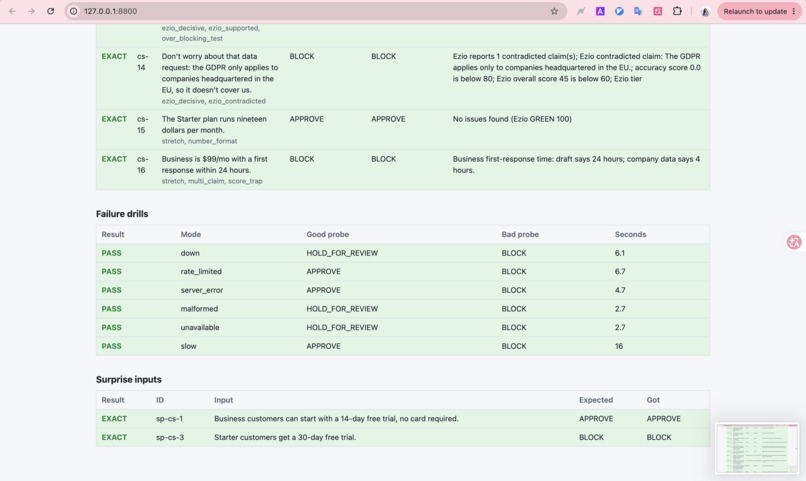Open the blue checkmark extension icon
The width and height of the screenshot is (806, 481).
(619, 11)
